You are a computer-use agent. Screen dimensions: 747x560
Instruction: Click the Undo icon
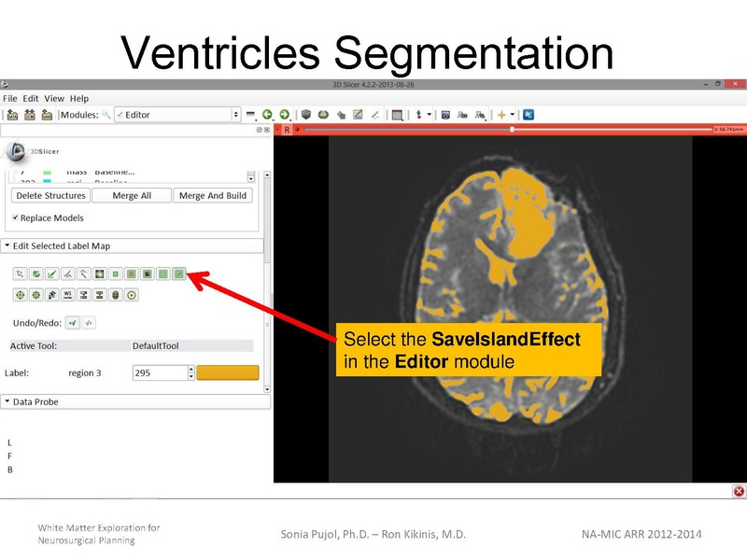72,323
